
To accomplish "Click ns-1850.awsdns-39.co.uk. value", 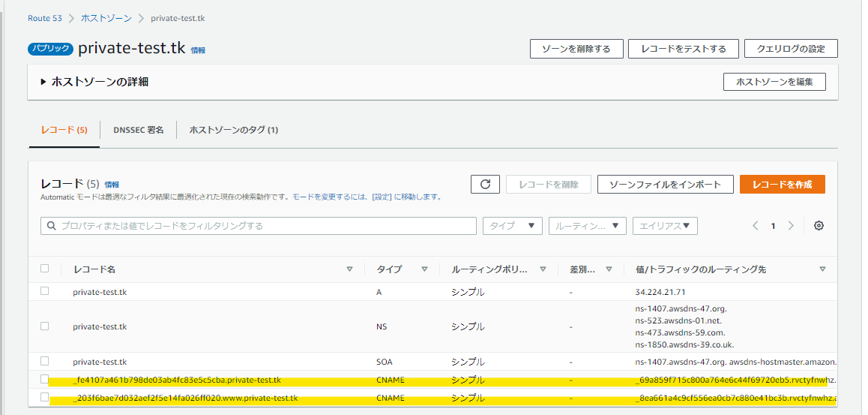I will click(x=684, y=344).
